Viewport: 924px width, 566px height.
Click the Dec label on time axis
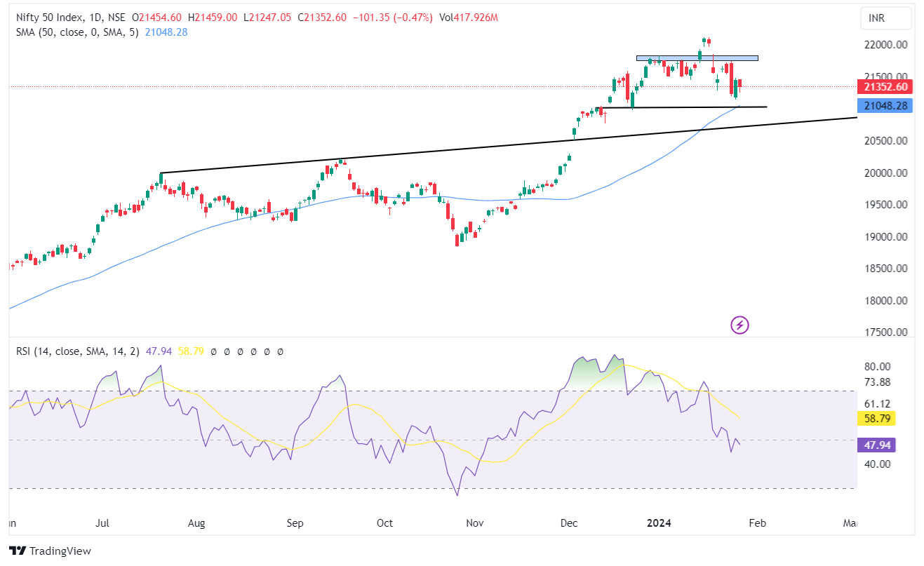(570, 523)
